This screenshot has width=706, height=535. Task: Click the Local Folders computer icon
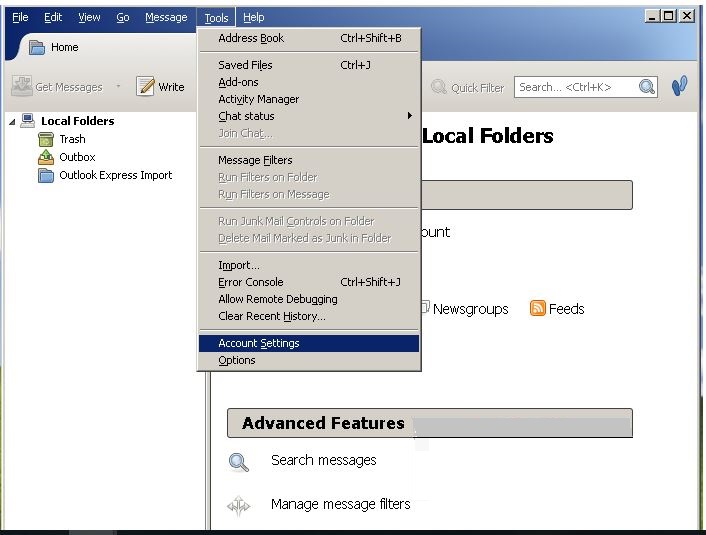click(27, 121)
